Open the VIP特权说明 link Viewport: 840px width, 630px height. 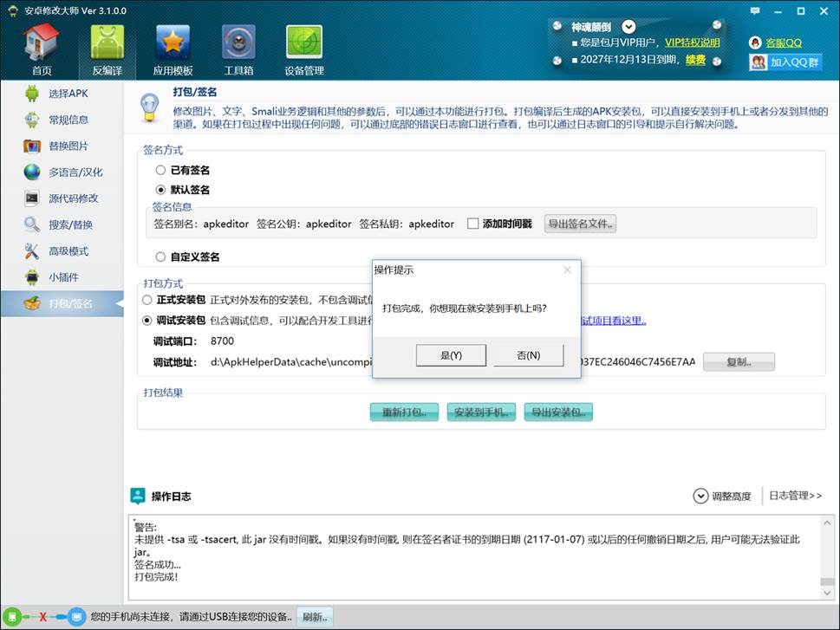click(x=692, y=42)
